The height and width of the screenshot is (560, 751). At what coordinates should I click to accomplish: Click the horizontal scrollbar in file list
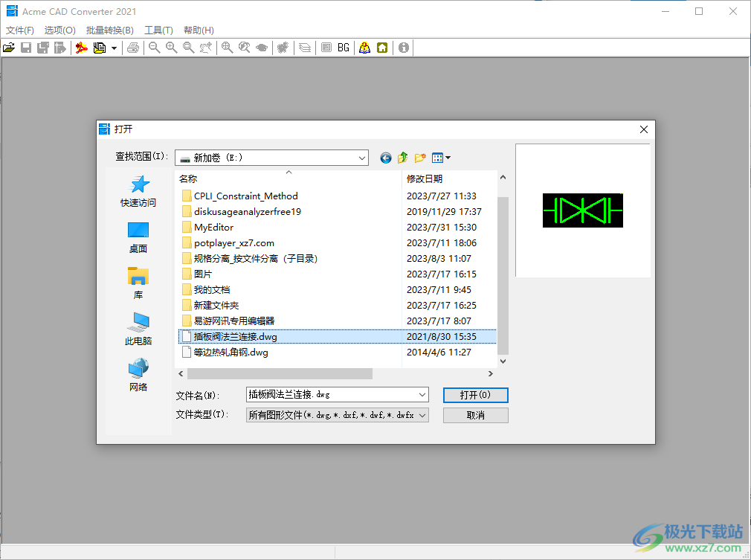280,373
